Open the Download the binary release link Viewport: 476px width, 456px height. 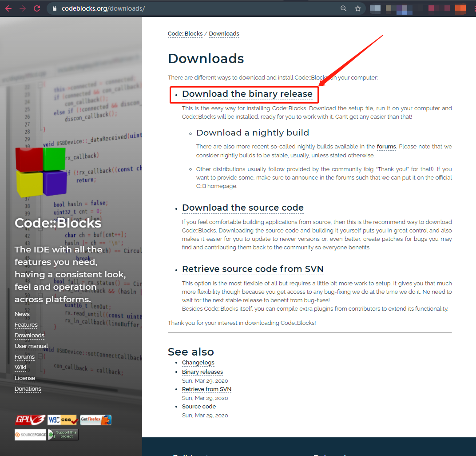247,94
